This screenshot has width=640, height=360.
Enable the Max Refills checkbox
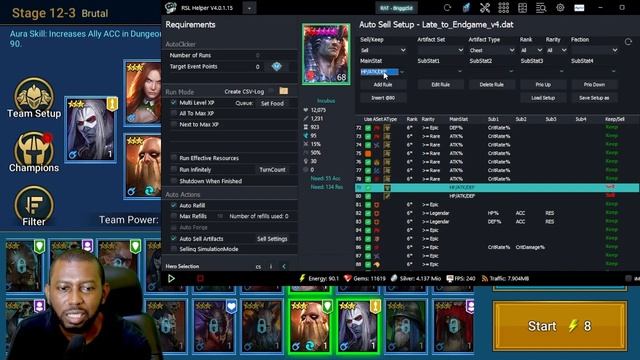pos(174,216)
